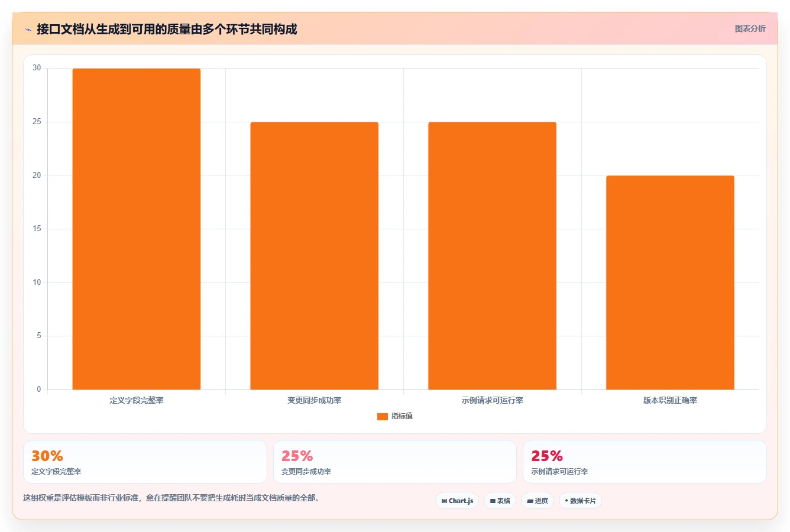Select the 变更同步成功率 bar in chart
The image size is (790, 532).
tap(314, 256)
